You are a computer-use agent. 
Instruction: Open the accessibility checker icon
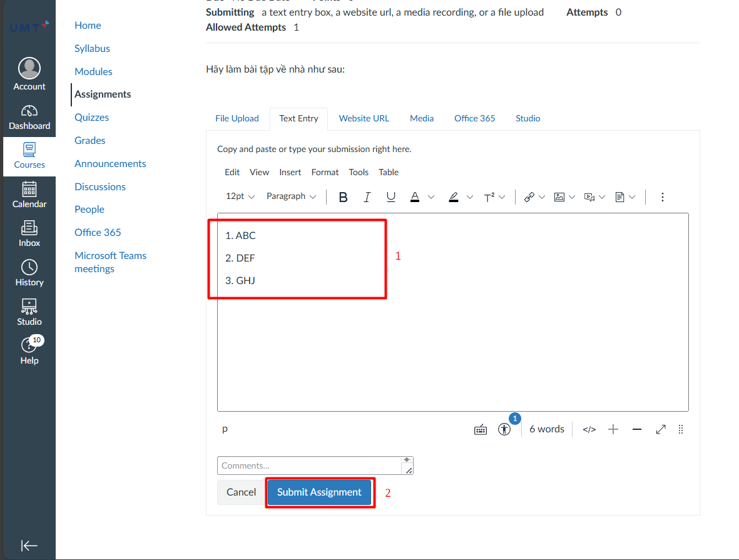pos(504,429)
